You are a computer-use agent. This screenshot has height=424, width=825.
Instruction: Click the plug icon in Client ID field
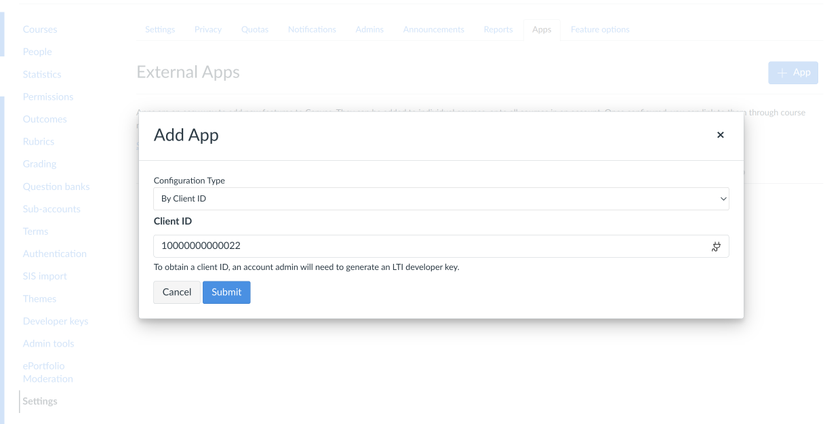pyautogui.click(x=716, y=246)
